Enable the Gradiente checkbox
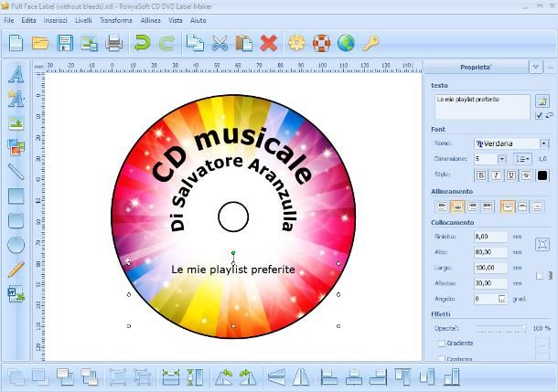This screenshot has width=558, height=392. coord(441,344)
